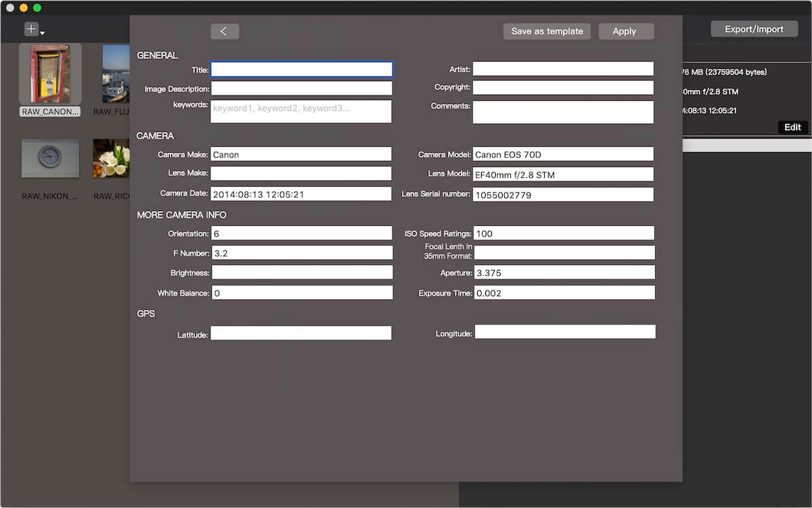Click the macOS yellow minimize button
The image size is (812, 508).
point(24,7)
